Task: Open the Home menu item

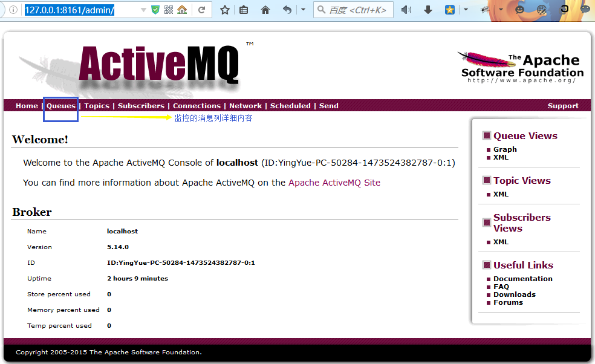Action: coord(27,106)
